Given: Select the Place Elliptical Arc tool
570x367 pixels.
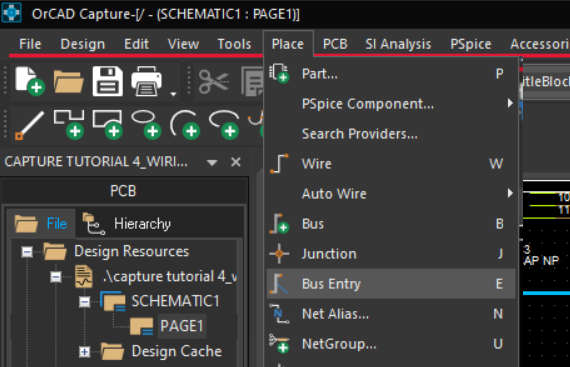Looking at the screenshot, I should coord(224,125).
